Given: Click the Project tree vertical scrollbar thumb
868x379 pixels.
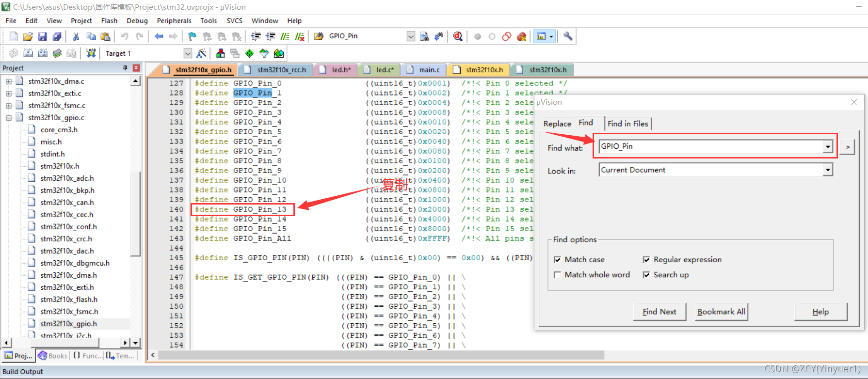Looking at the screenshot, I should (x=136, y=215).
